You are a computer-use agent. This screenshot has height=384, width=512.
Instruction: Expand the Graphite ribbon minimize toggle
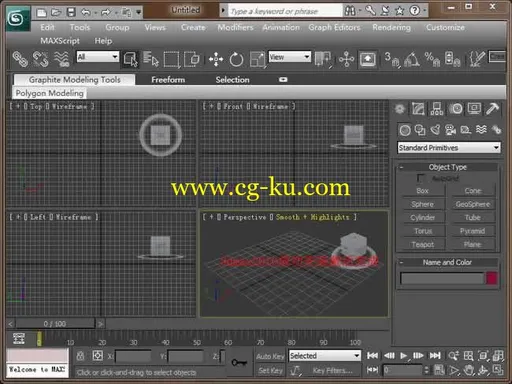pos(283,80)
